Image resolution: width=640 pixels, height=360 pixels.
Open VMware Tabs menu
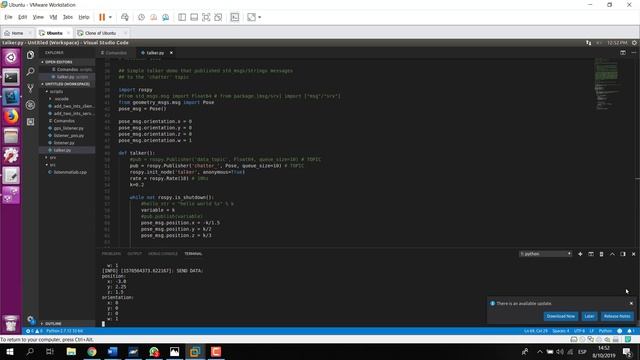click(x=68, y=17)
